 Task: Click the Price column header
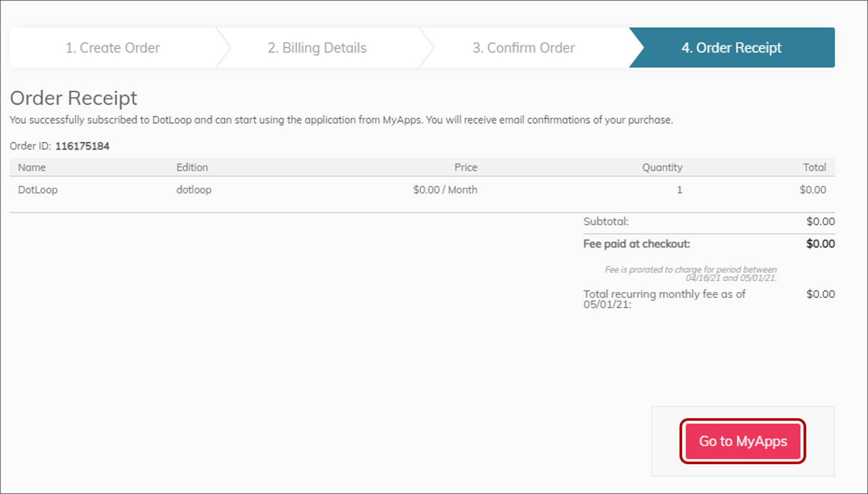point(466,167)
